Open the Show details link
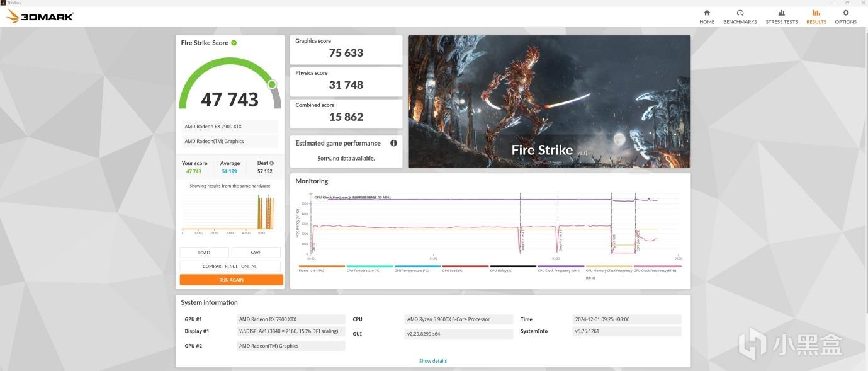The height and width of the screenshot is (371, 868). [x=433, y=361]
